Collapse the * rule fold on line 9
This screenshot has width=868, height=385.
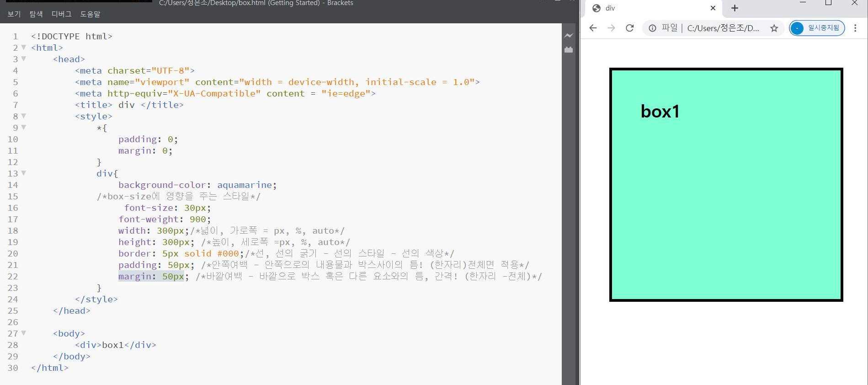coord(23,127)
